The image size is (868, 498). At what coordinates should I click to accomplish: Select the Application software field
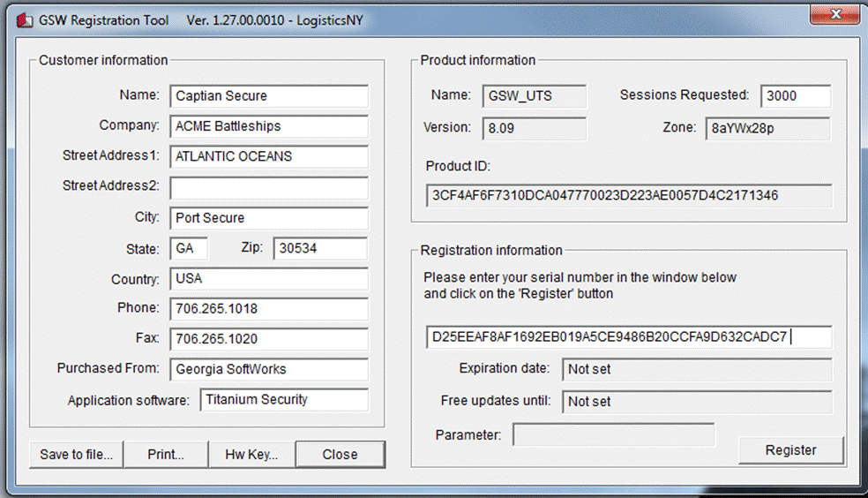[x=284, y=399]
